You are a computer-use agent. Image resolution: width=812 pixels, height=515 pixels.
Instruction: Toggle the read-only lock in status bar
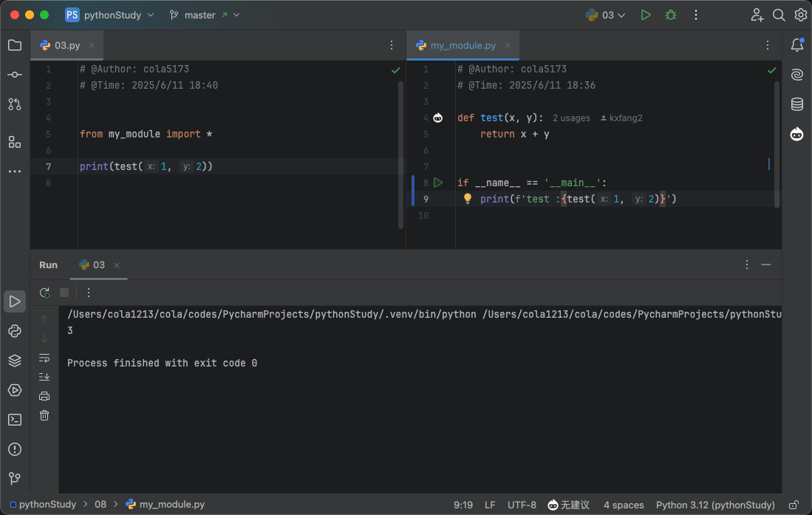click(794, 505)
